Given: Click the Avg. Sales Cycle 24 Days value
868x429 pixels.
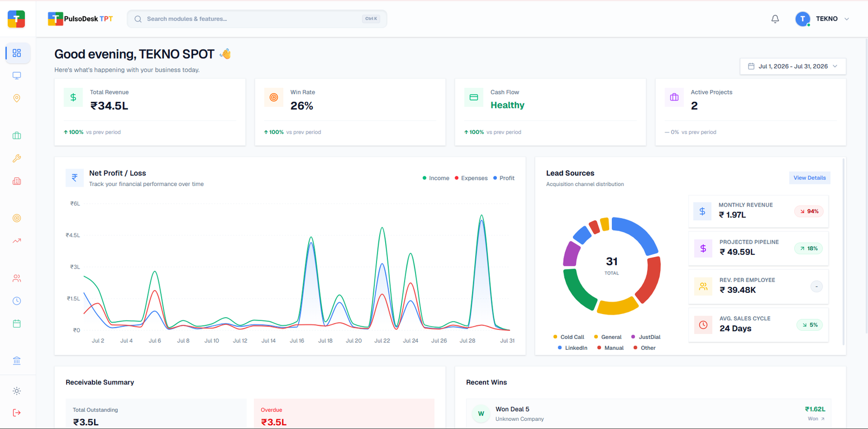Looking at the screenshot, I should point(735,329).
